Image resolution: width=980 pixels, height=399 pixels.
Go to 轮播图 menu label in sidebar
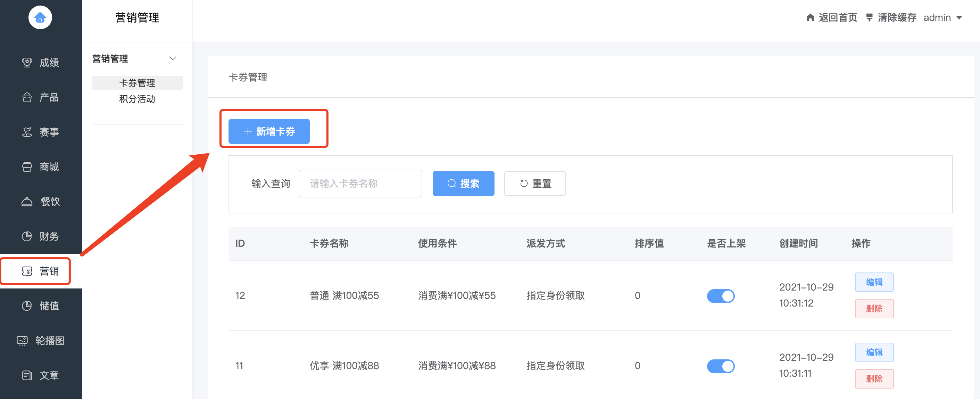[x=50, y=340]
